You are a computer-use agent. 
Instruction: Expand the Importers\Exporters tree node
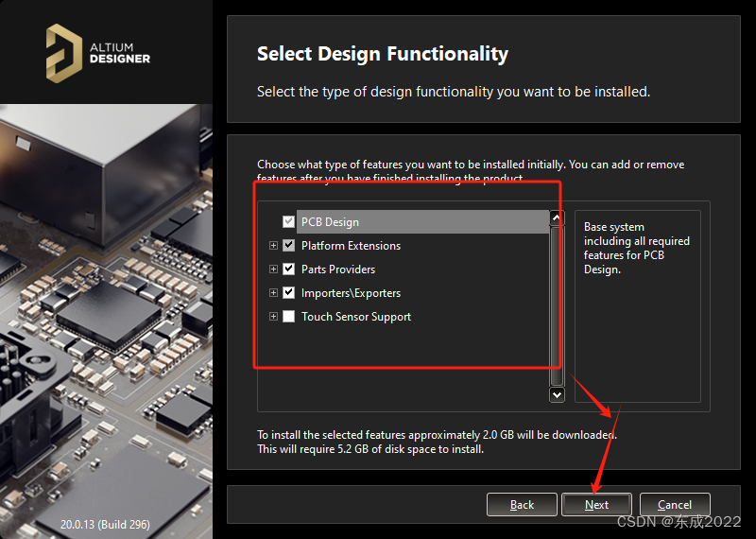[x=273, y=293]
